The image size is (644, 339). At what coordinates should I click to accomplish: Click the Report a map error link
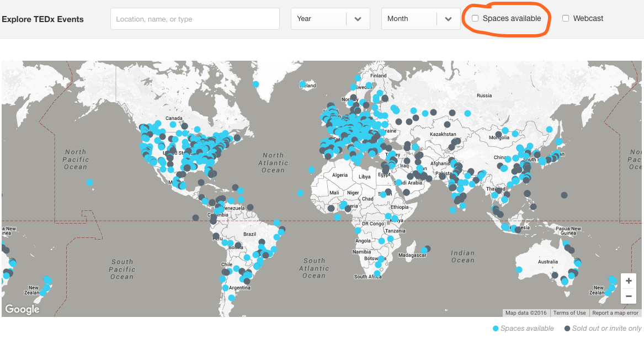point(615,312)
